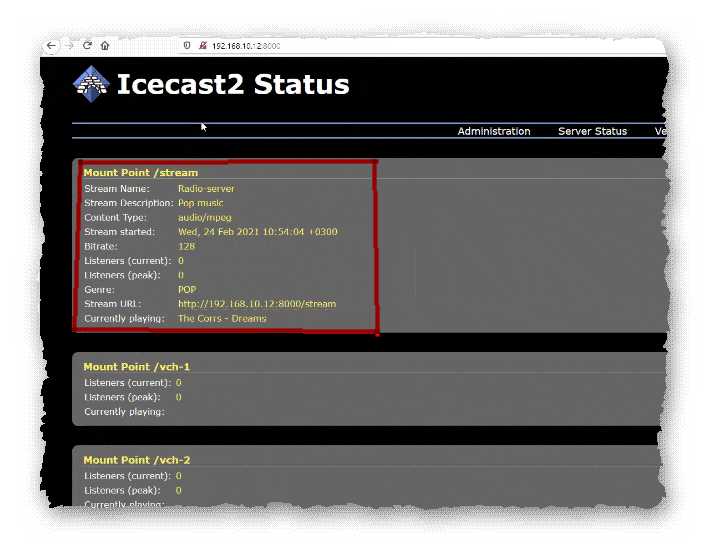Click the address bar showing 192.168.10.12:8000

click(x=422, y=46)
